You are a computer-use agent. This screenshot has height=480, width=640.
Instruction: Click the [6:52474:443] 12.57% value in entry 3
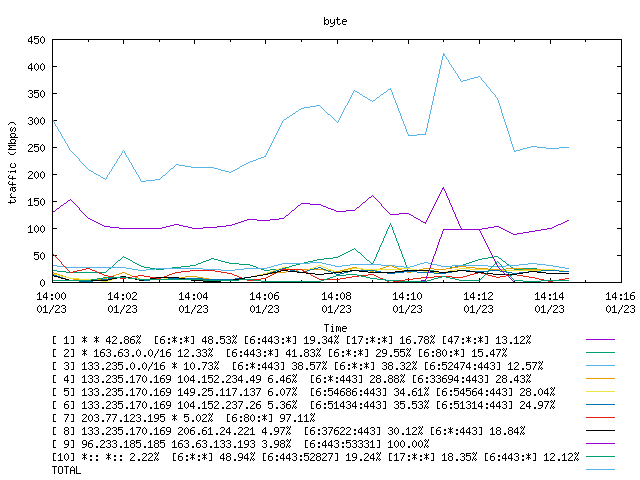(x=484, y=366)
